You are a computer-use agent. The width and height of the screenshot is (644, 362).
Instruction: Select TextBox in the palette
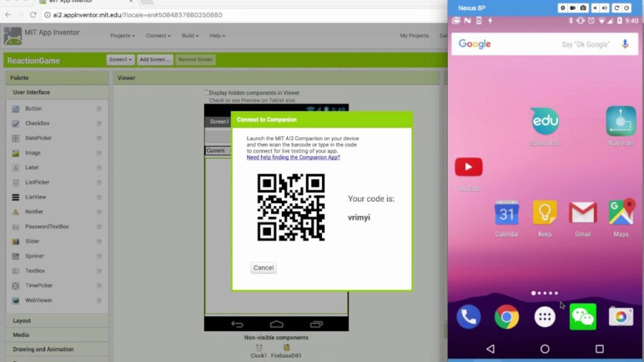35,271
